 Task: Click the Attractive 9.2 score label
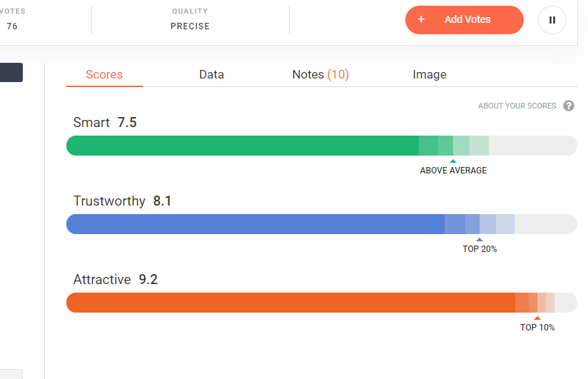(x=116, y=280)
